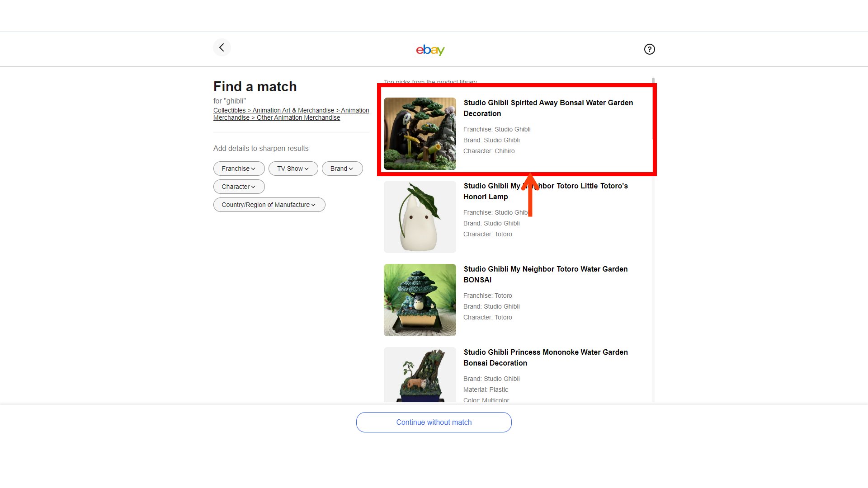Open the Collectibles category breadcrumb link
The height and width of the screenshot is (488, 868).
[229, 110]
